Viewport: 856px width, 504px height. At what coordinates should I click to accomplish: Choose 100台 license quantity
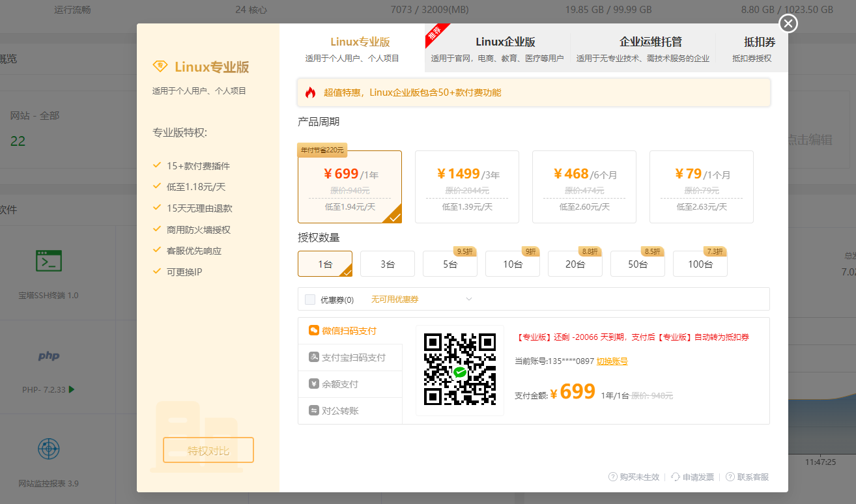point(700,264)
